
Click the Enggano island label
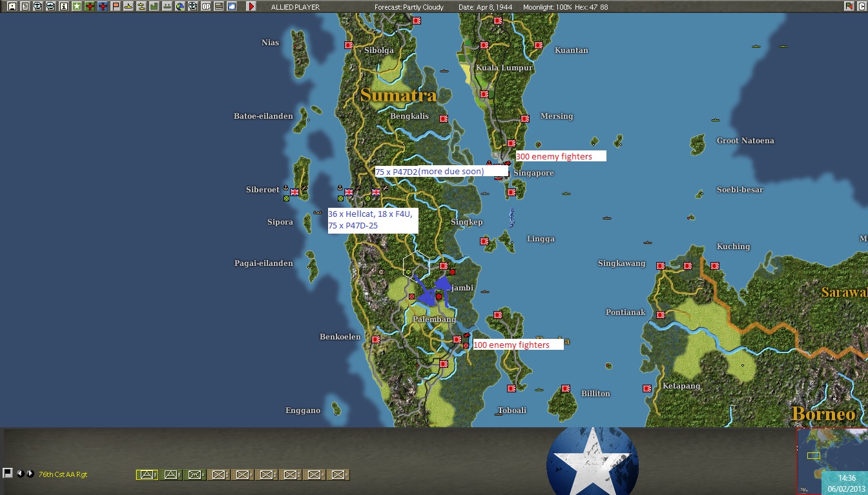point(303,410)
